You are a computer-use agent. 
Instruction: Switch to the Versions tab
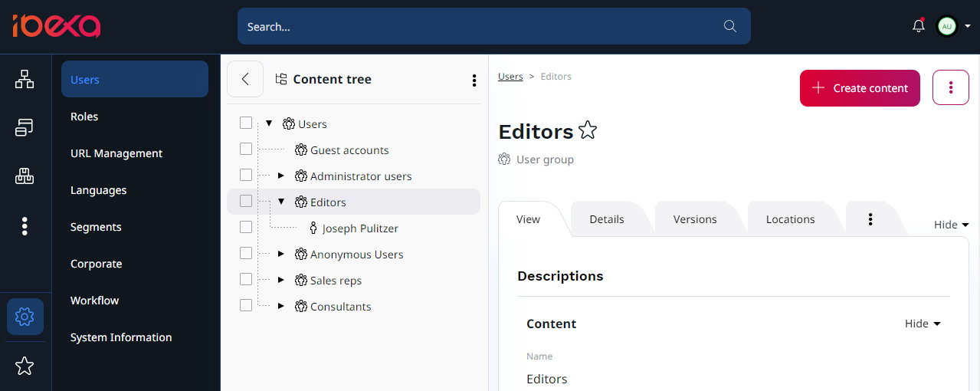pos(695,219)
